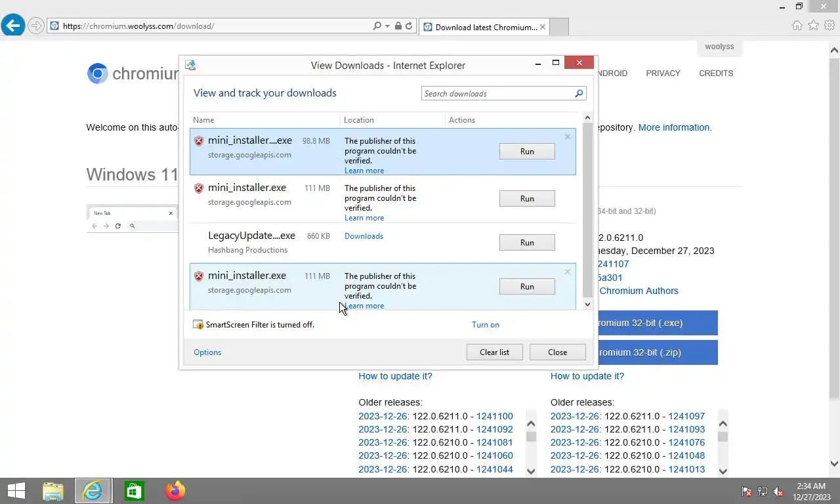Open CREDITS menu on webpage

click(716, 73)
